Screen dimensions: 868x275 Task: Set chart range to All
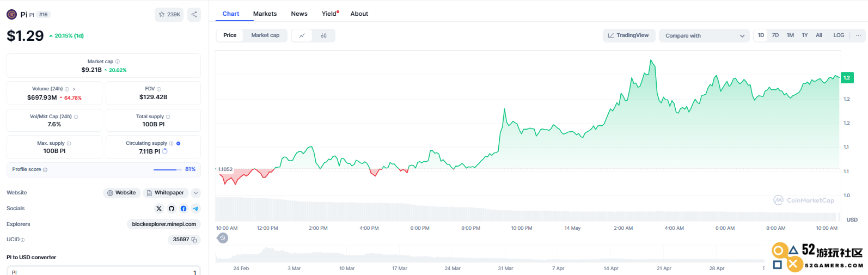(819, 35)
